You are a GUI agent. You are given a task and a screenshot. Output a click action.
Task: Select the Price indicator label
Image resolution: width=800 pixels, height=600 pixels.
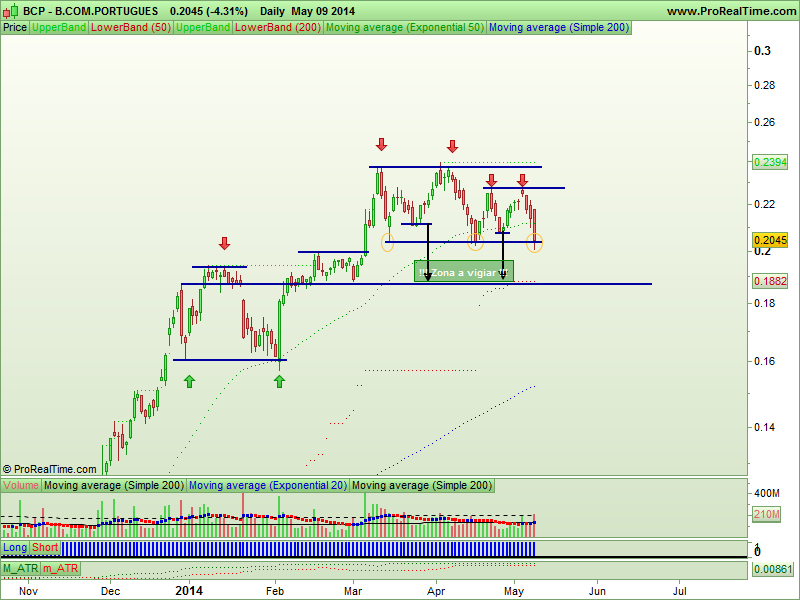tap(15, 28)
